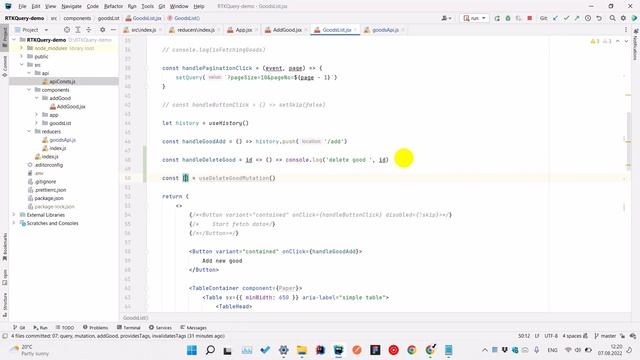This screenshot has width=640, height=360.
Task: Open the Navigate menu
Action: pyautogui.click(x=71, y=7)
